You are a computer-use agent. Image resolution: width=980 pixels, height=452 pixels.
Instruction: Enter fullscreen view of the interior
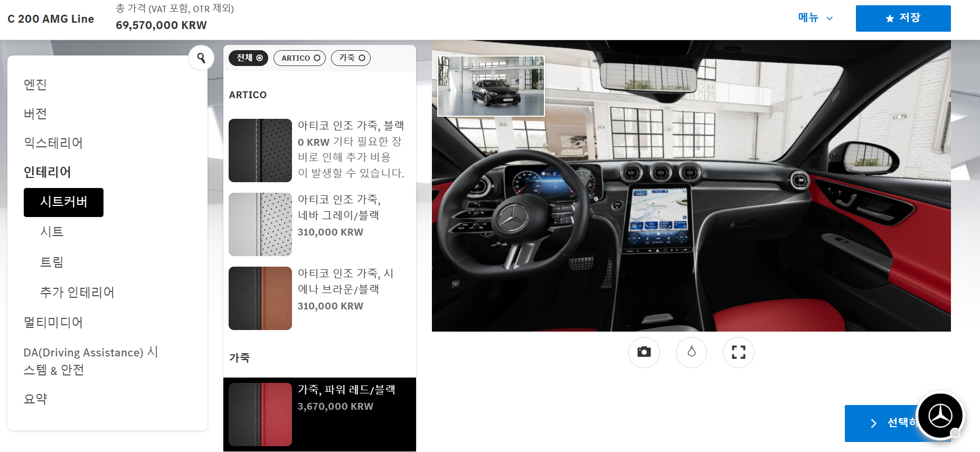[738, 352]
